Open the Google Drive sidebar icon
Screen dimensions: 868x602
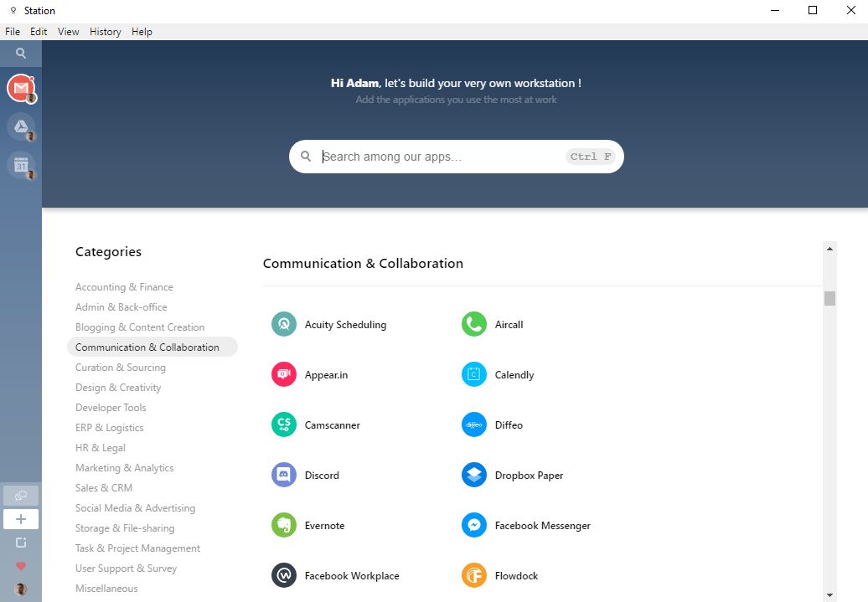pos(21,126)
